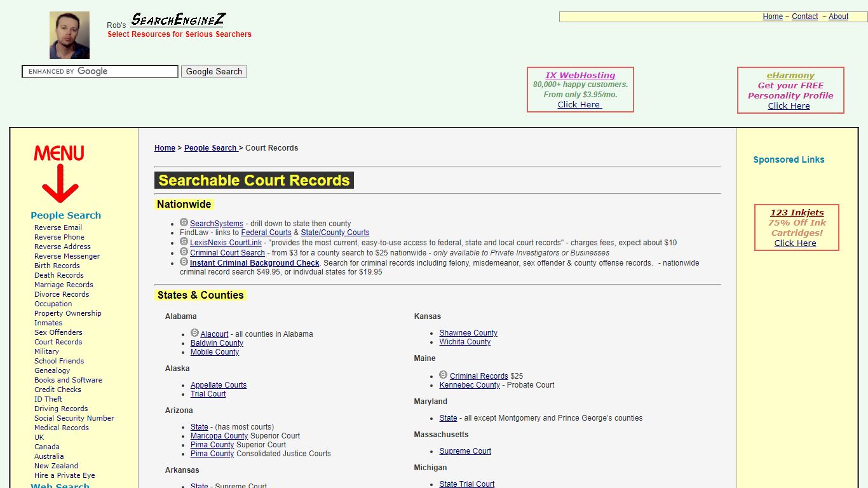This screenshot has width=868, height=488.
Task: Open Instant Criminal Background Check link
Action: 255,263
